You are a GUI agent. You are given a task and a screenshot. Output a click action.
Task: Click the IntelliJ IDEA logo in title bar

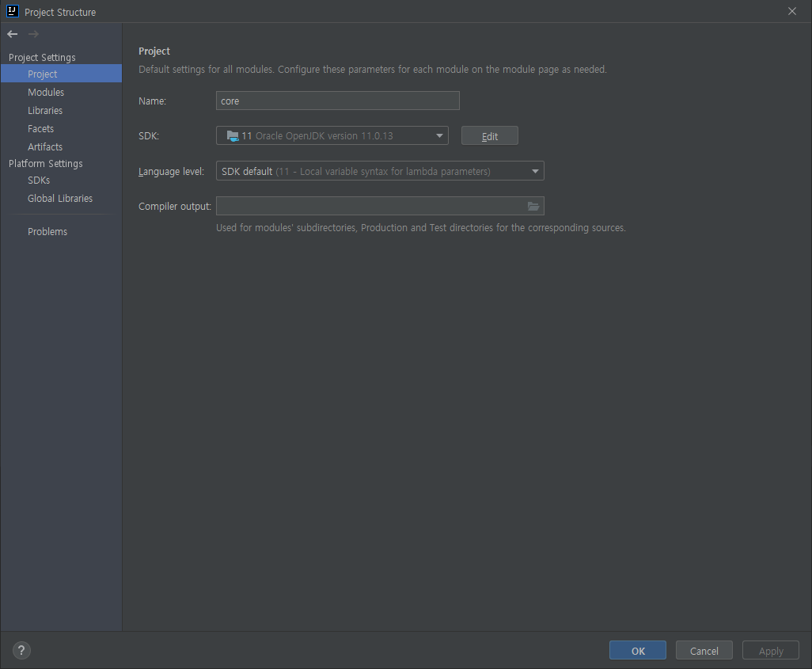(x=13, y=11)
